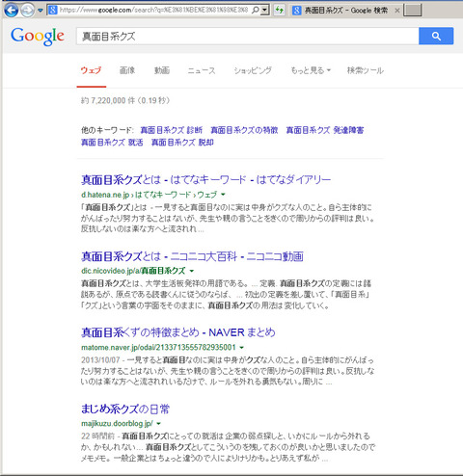
Task: Switch to the ニュース search tab
Action: [x=202, y=70]
